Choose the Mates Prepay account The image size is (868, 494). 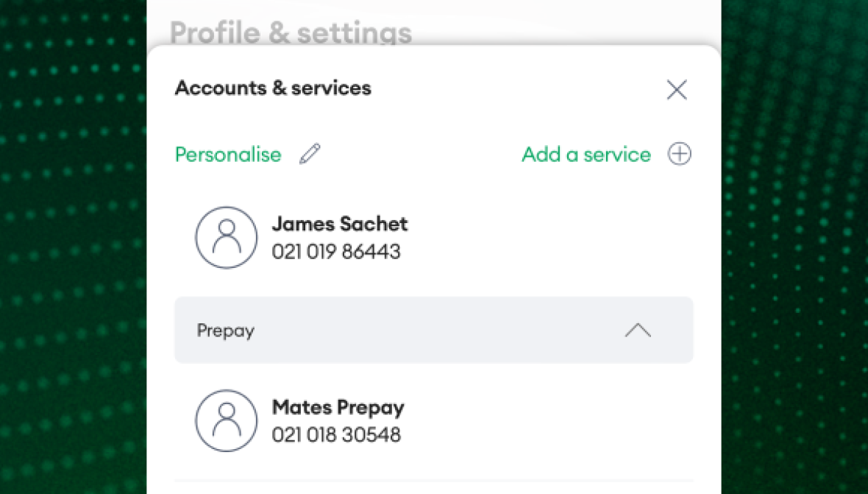point(338,407)
